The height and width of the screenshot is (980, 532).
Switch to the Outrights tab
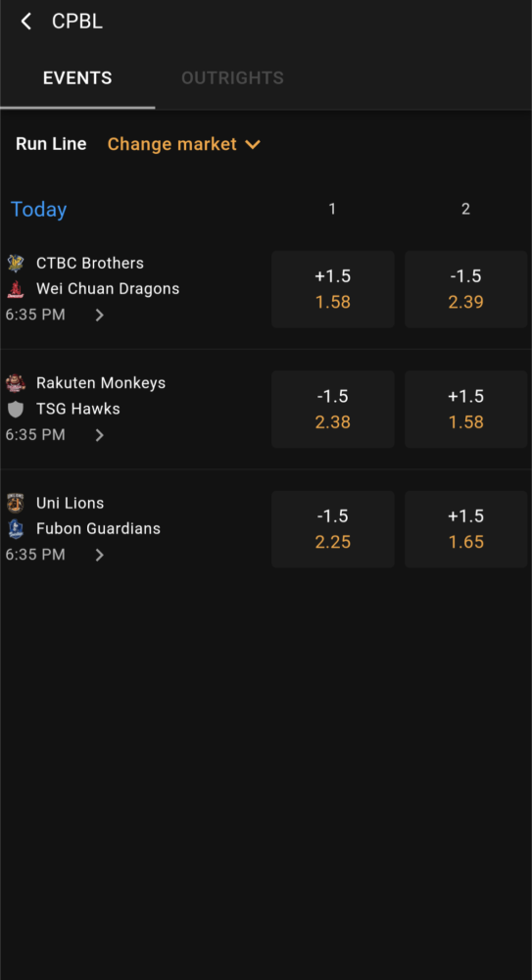tap(232, 78)
